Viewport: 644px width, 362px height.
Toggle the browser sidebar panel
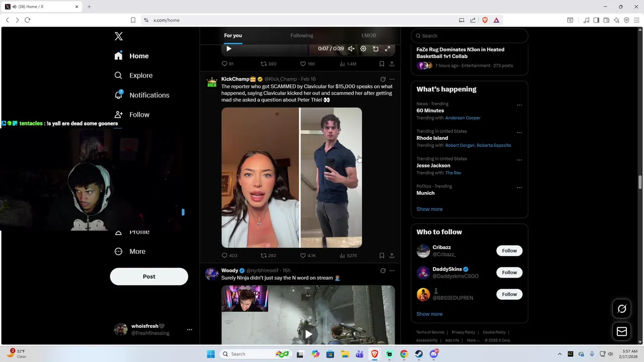(x=596, y=20)
